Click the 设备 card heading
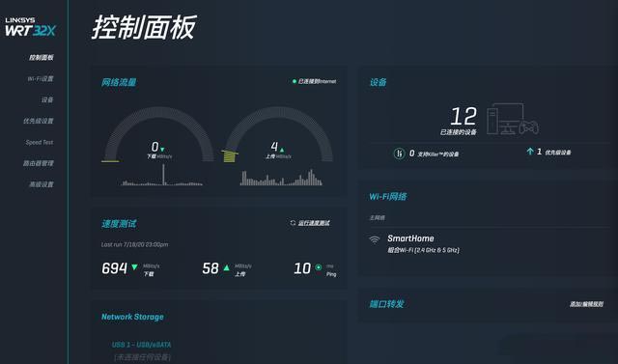 tap(378, 82)
